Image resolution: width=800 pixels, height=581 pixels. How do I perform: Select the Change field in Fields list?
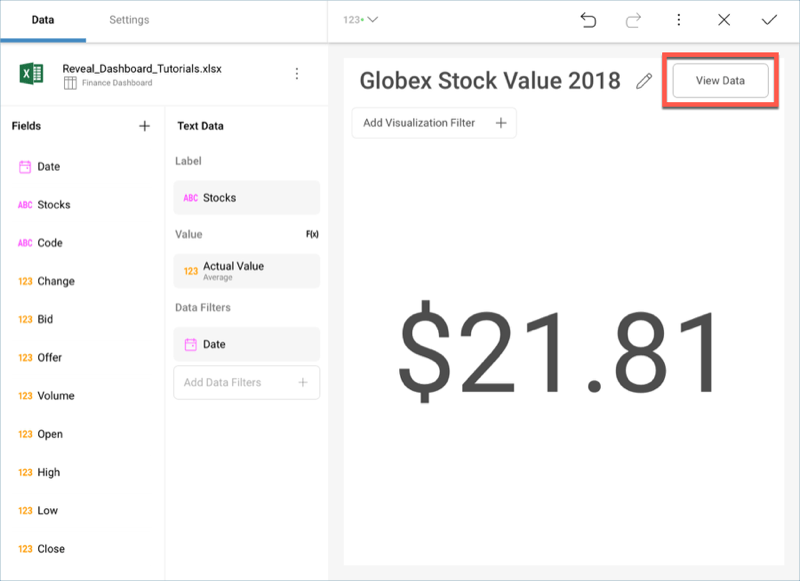[55, 281]
